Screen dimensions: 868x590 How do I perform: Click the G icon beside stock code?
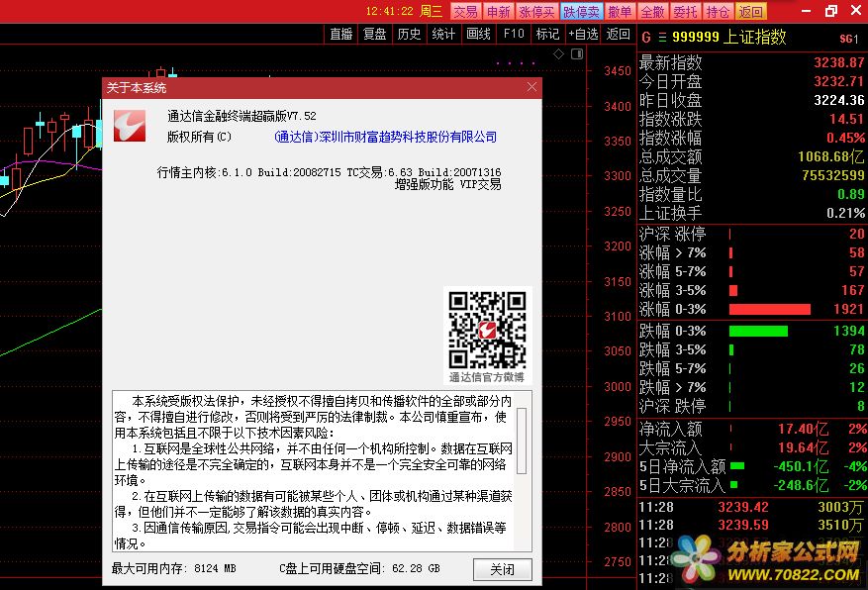(646, 38)
